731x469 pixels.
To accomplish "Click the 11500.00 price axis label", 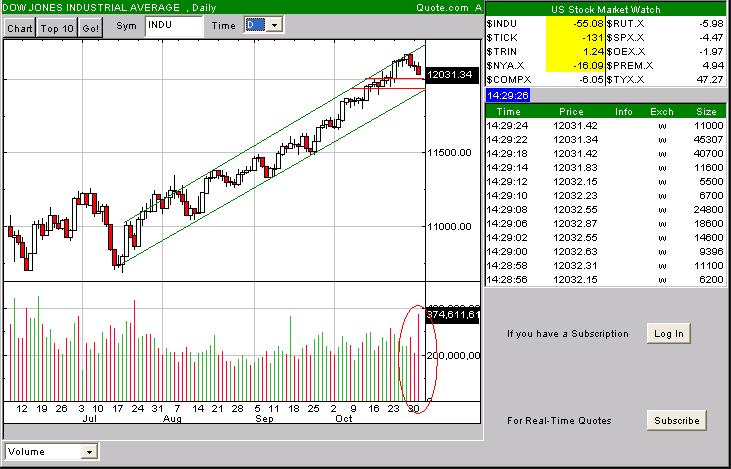I will (449, 152).
